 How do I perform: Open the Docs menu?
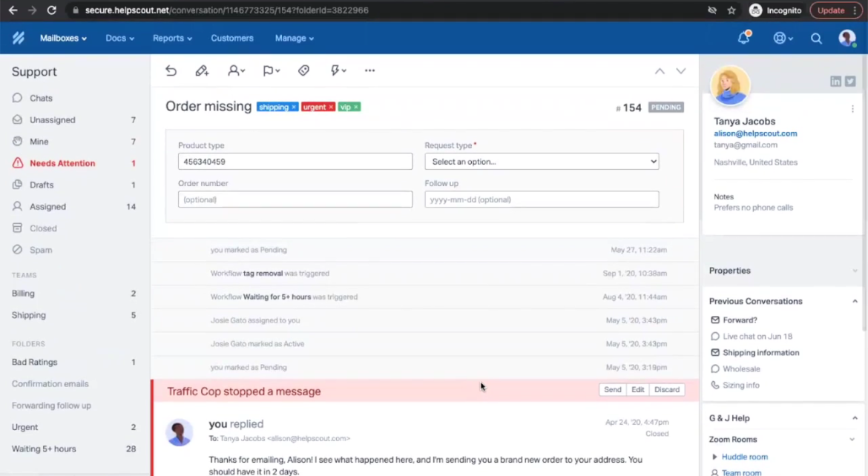(x=119, y=39)
